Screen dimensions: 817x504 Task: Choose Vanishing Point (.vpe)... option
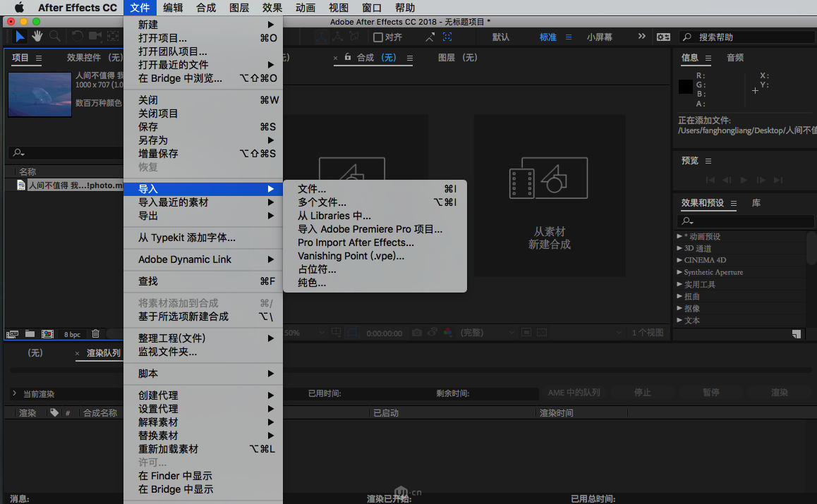(375, 256)
